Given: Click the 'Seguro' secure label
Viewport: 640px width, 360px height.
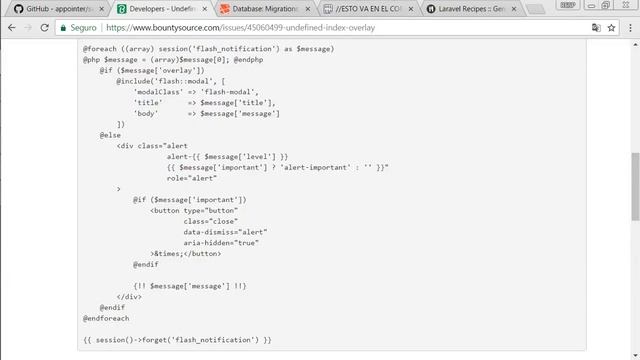Looking at the screenshot, I should point(83,28).
